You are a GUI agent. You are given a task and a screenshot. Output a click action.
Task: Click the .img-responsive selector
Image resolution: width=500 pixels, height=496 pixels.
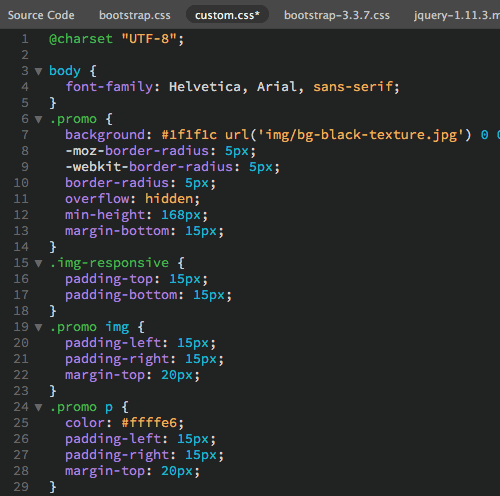109,263
